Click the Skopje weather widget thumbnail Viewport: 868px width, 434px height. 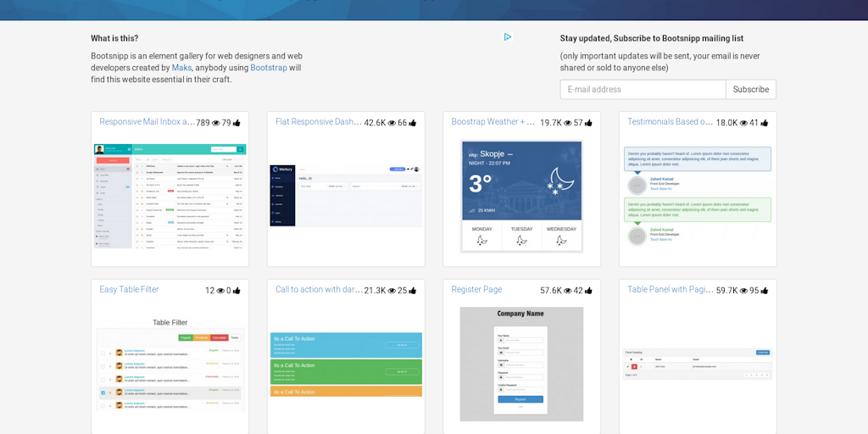pyautogui.click(x=521, y=197)
